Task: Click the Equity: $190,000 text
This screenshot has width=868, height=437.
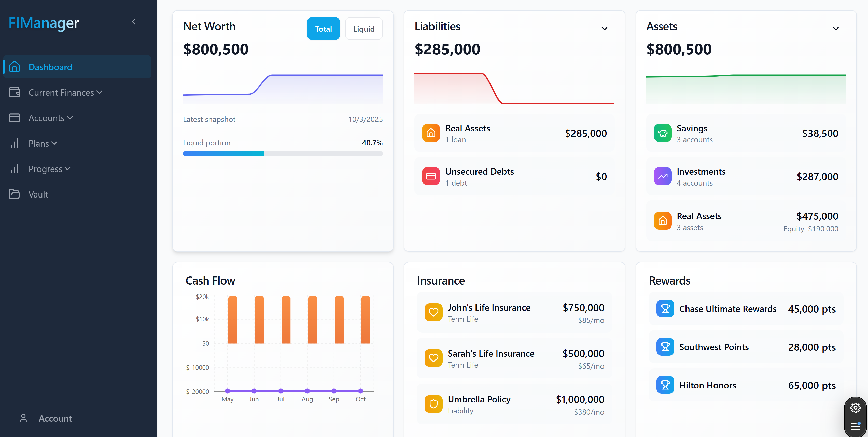Action: coord(811,229)
